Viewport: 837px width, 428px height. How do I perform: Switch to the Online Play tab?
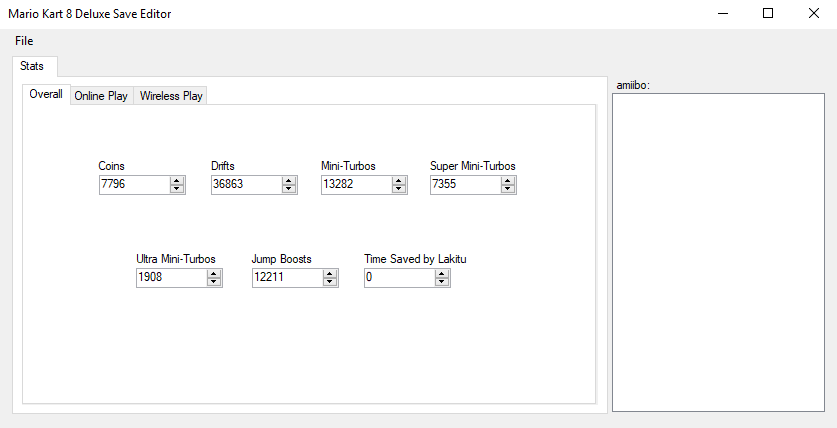[101, 96]
